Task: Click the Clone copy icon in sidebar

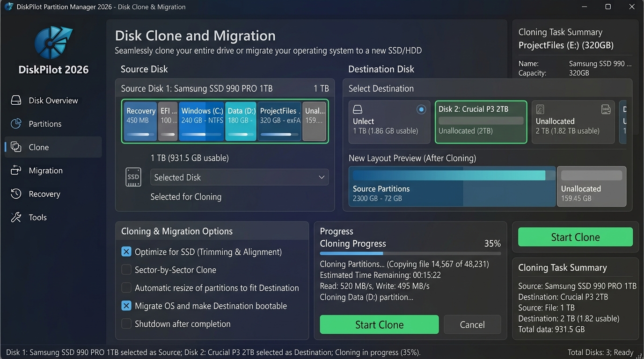Action: tap(16, 147)
